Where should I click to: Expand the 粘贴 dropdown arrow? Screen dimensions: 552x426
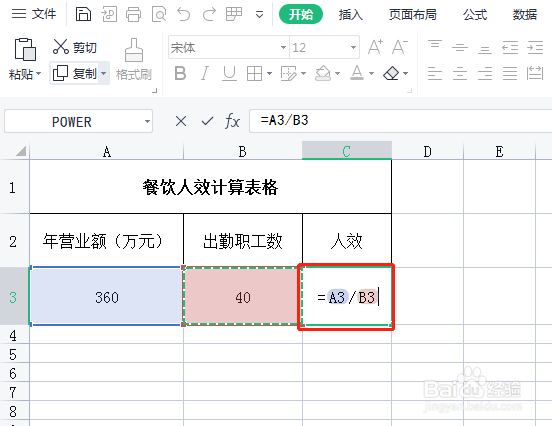pyautogui.click(x=39, y=74)
